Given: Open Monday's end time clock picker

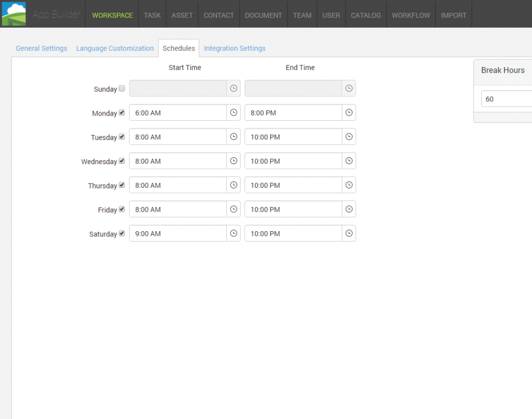Looking at the screenshot, I should (x=349, y=112).
